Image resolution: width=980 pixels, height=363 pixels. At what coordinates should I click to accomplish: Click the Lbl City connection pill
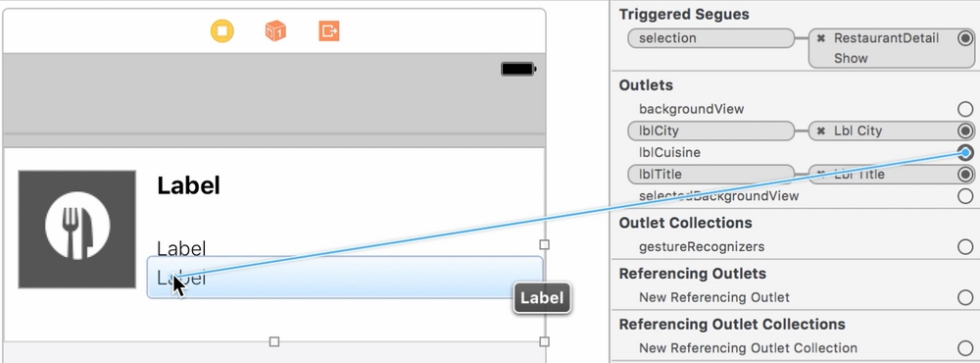click(892, 130)
